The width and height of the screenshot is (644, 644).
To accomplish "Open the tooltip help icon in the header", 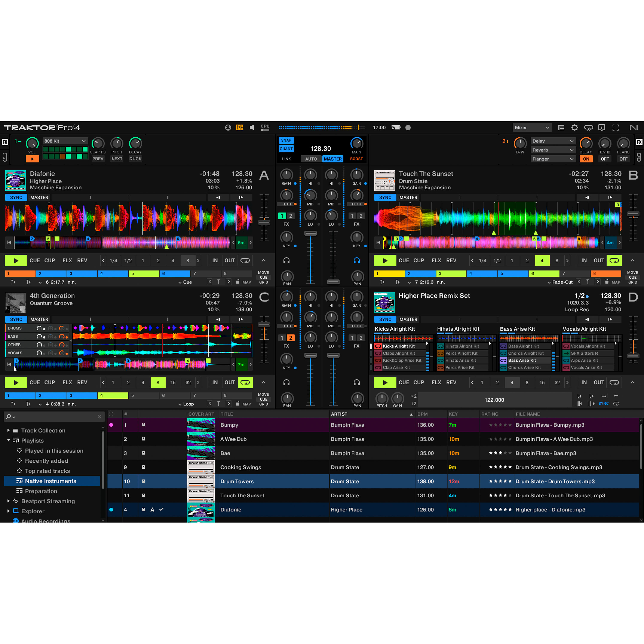I will point(602,127).
